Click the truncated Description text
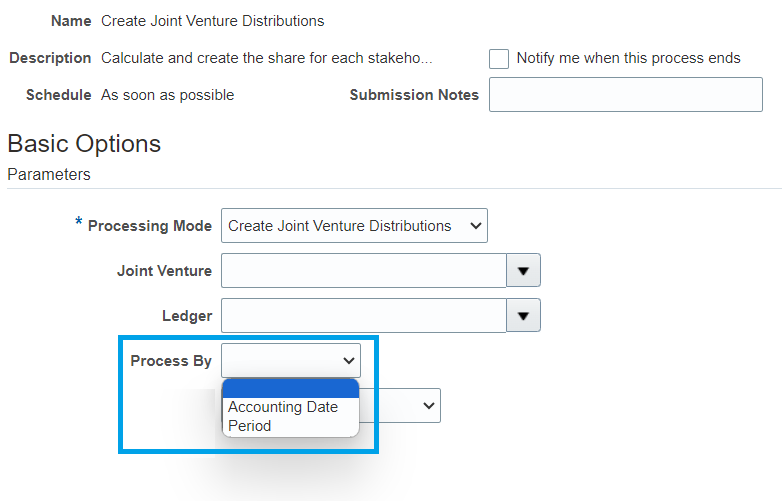 point(267,58)
